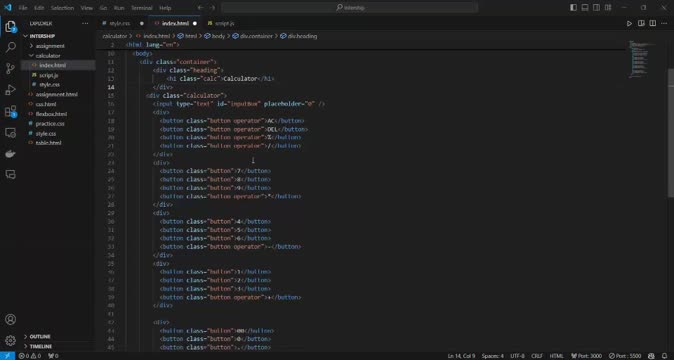Open table.html in the explorer tree
The image size is (674, 360).
point(48,143)
